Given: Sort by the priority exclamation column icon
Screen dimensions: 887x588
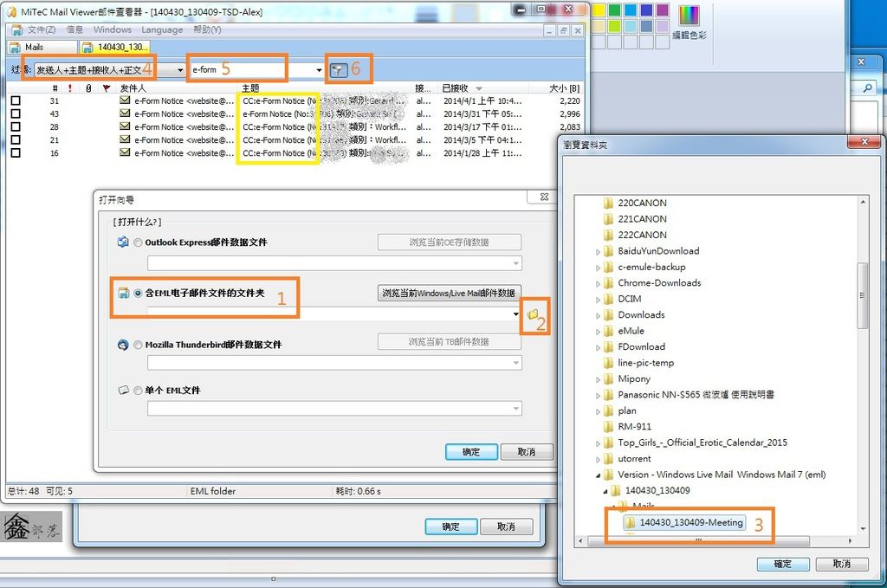Looking at the screenshot, I should click(x=70, y=87).
